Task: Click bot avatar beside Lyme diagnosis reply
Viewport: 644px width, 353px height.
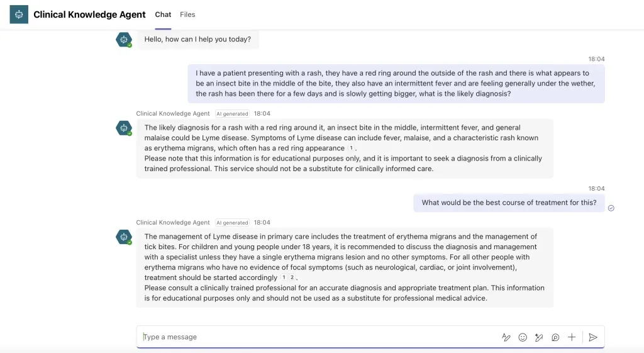Action: pyautogui.click(x=124, y=128)
